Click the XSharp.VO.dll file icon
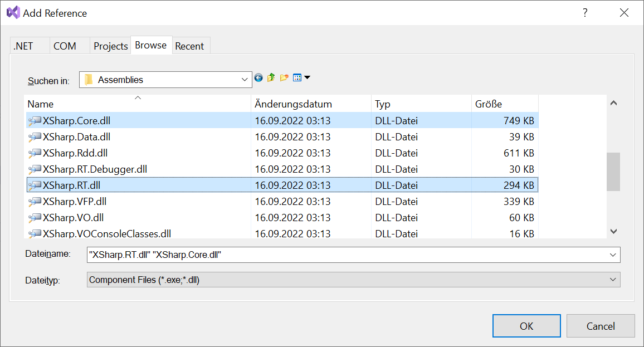644x347 pixels. (35, 218)
